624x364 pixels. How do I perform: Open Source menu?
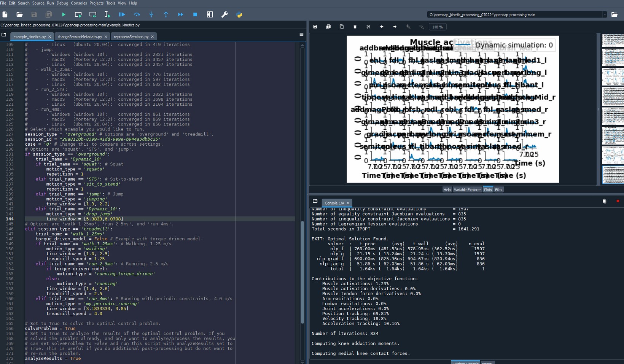pyautogui.click(x=38, y=3)
